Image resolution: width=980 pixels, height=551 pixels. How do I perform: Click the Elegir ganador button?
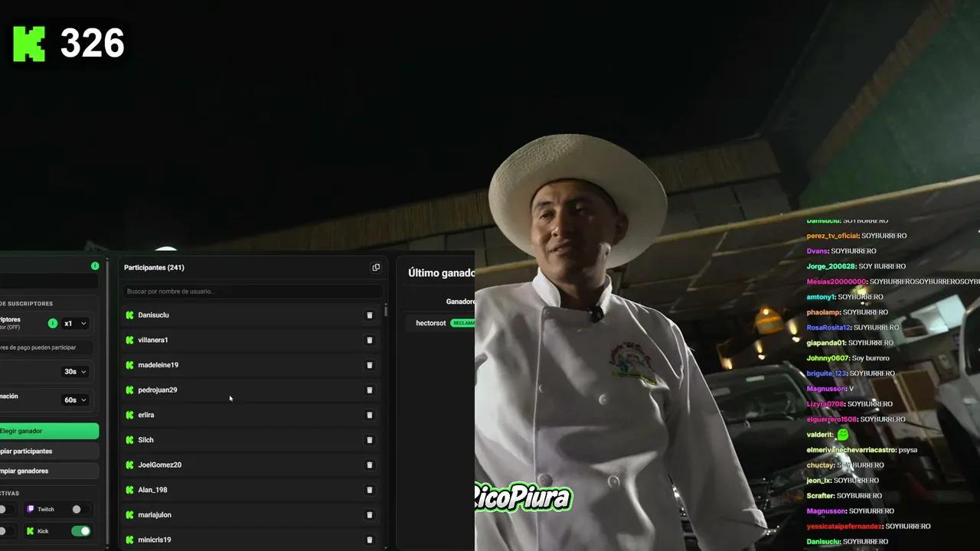49,431
